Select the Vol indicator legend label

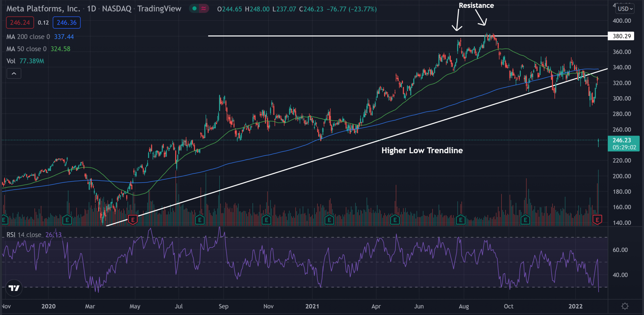pos(11,61)
